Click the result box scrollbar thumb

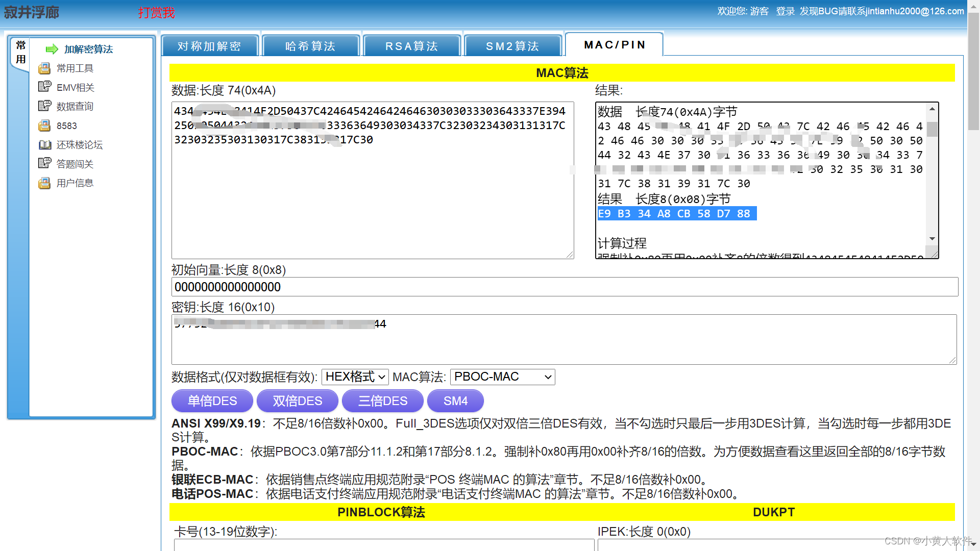(932, 129)
